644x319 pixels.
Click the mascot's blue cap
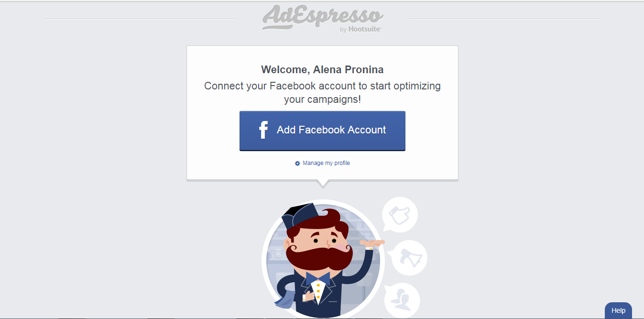[x=299, y=214]
